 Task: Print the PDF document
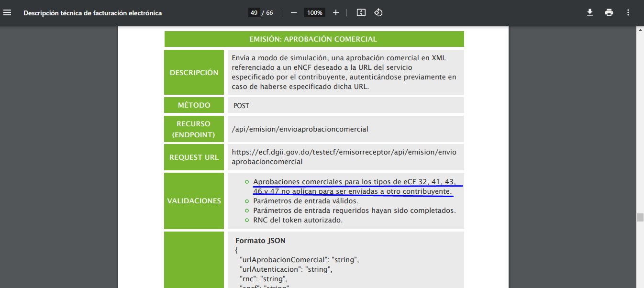coord(609,13)
